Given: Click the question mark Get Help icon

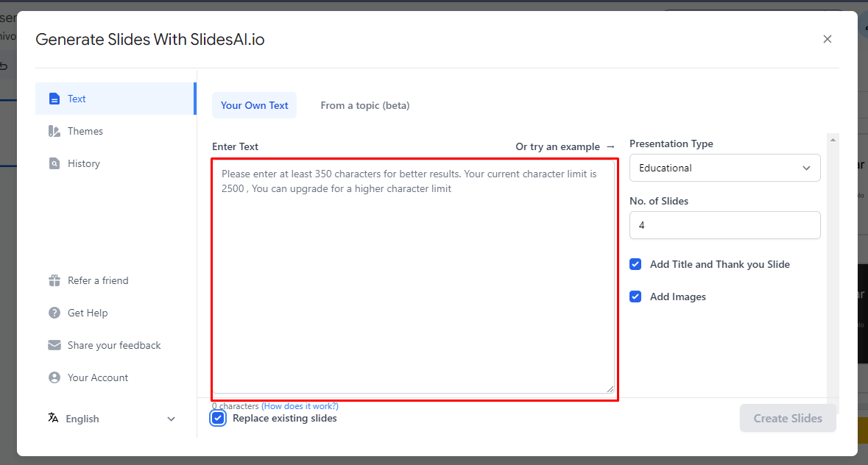Looking at the screenshot, I should 54,313.
